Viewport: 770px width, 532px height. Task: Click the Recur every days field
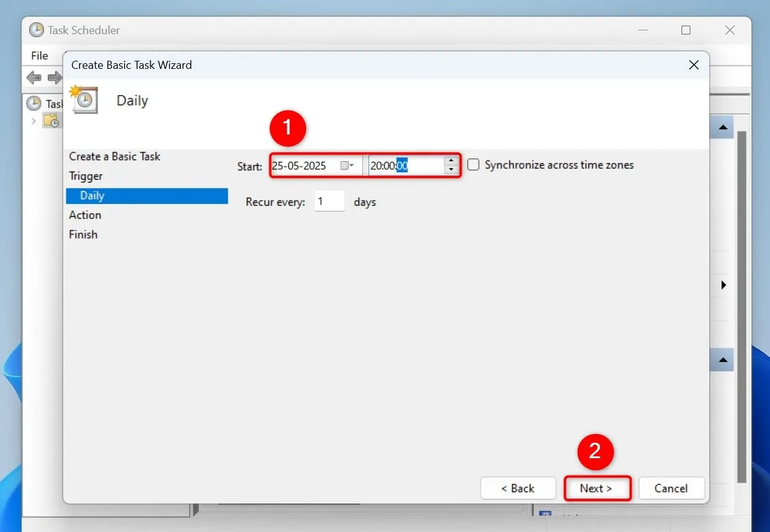point(329,201)
